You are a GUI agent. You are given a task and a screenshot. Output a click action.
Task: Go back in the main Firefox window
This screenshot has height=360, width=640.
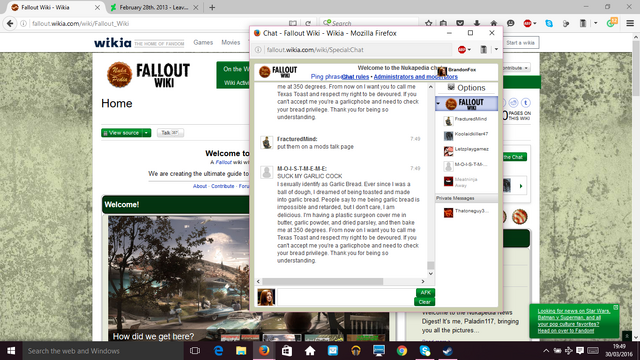[x=10, y=24]
